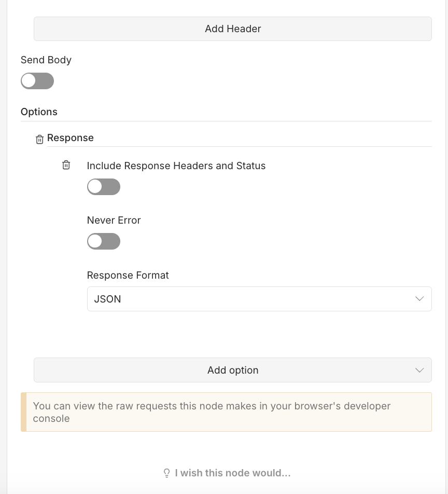Toggle Include Response Headers and Status

[104, 187]
